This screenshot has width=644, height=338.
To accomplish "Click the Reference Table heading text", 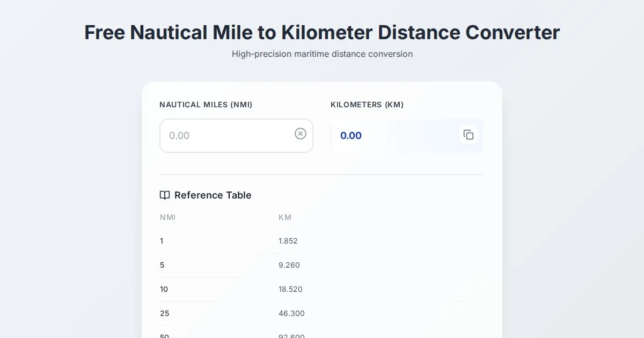I will click(213, 195).
